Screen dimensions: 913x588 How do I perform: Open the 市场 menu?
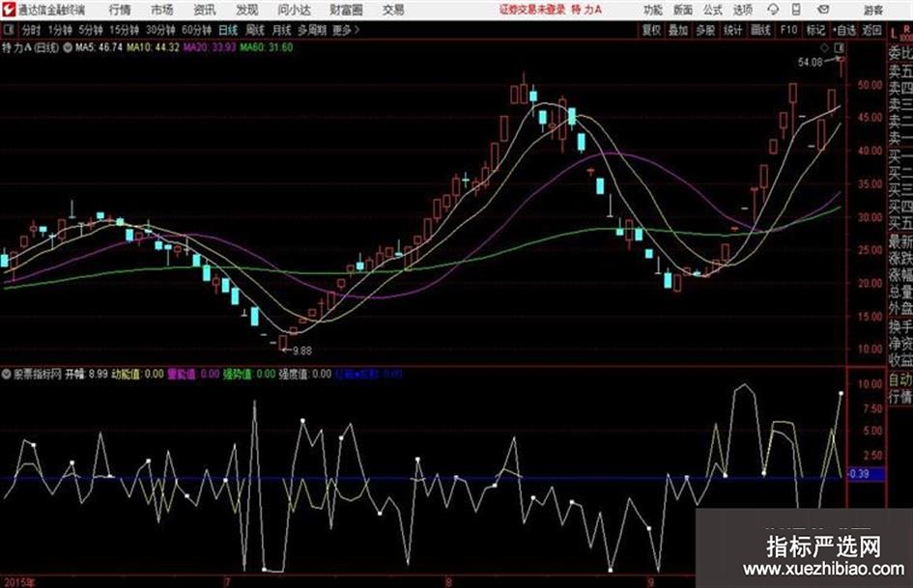(x=162, y=10)
